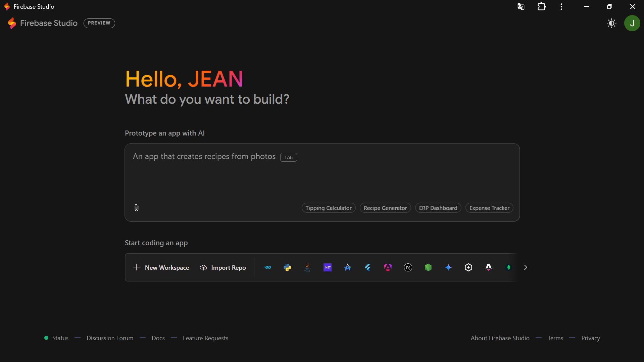
Task: Click the attach file paperclip icon
Action: pyautogui.click(x=137, y=208)
